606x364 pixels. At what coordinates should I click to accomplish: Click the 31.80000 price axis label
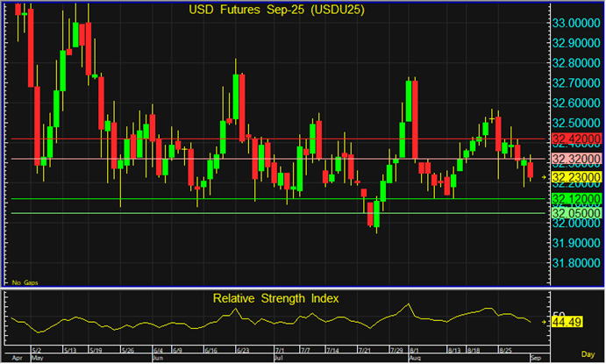pos(575,263)
